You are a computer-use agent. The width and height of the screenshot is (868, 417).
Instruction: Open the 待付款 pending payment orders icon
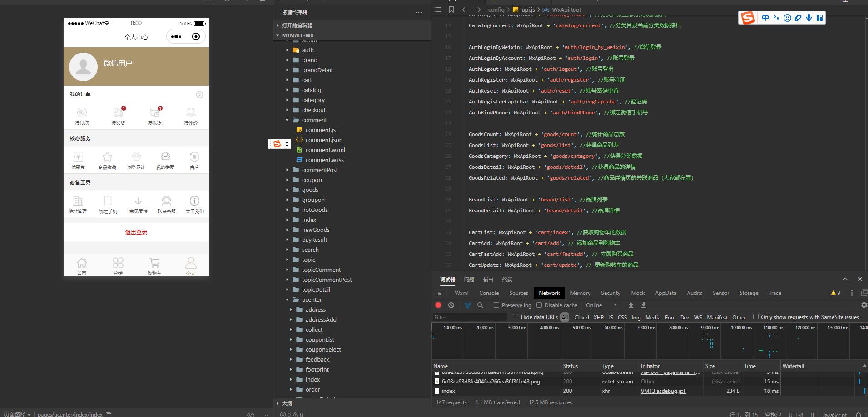82,113
